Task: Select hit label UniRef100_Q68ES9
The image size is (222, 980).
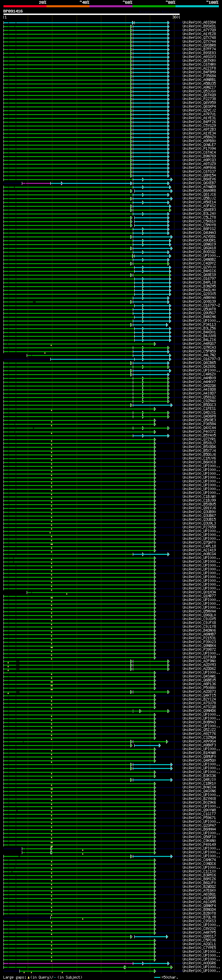Action: (199, 275)
